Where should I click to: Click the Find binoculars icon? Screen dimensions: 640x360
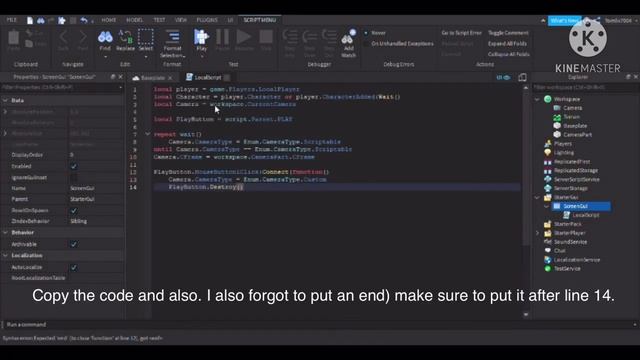(105, 37)
